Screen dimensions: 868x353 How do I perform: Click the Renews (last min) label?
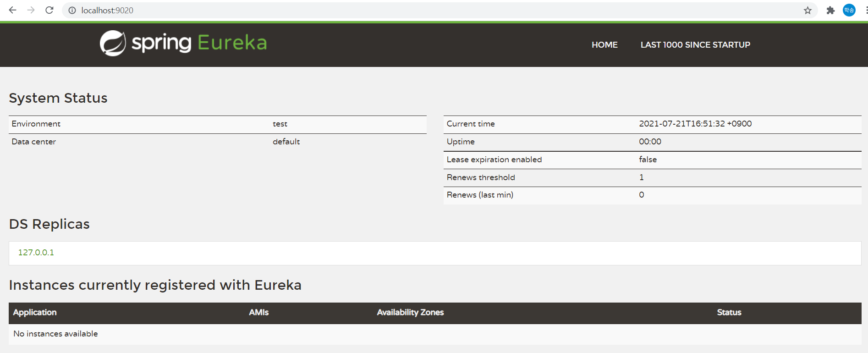(480, 195)
